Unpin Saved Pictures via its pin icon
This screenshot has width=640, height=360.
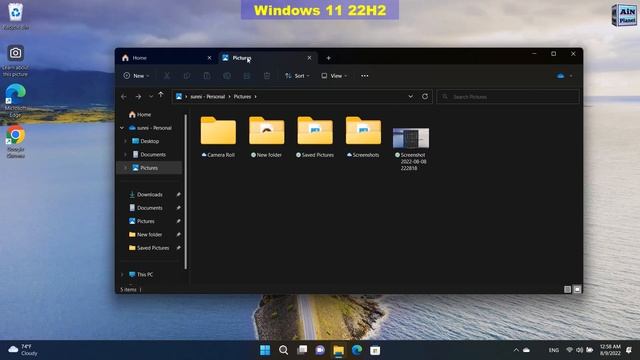[x=178, y=248]
